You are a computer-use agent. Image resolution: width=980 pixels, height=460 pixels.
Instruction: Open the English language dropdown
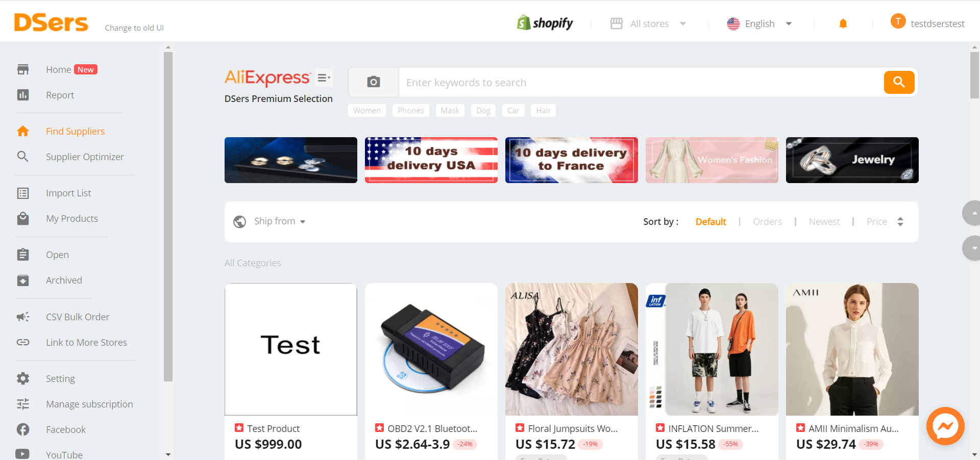[759, 24]
